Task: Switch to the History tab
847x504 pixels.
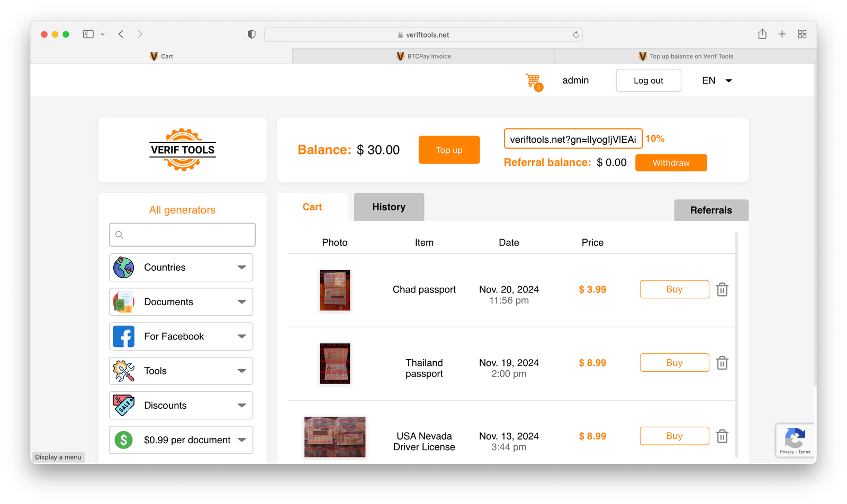Action: tap(389, 207)
